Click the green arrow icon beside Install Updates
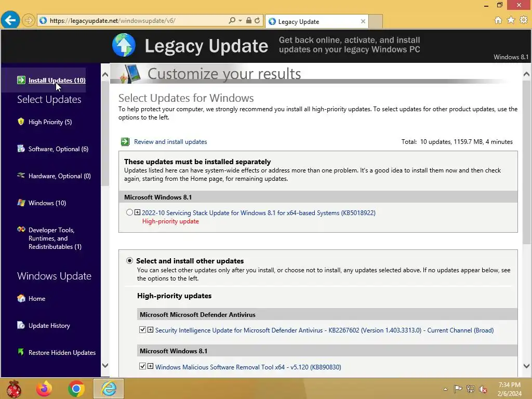 tap(21, 80)
